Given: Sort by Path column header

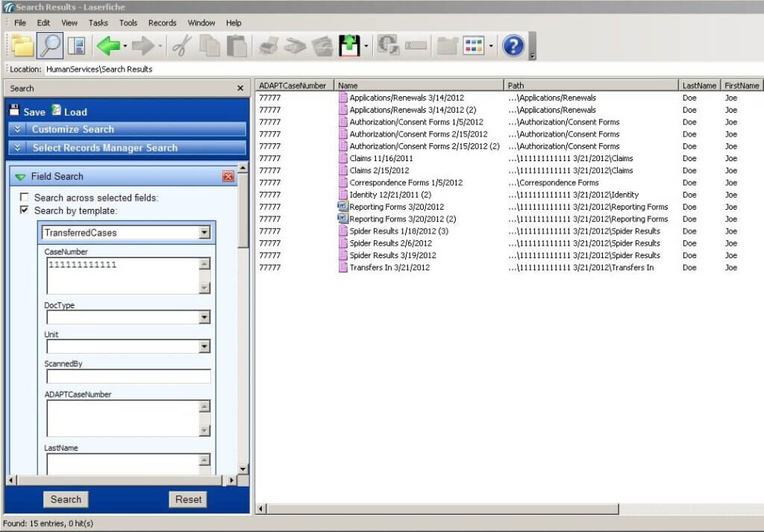Looking at the screenshot, I should pyautogui.click(x=591, y=85).
